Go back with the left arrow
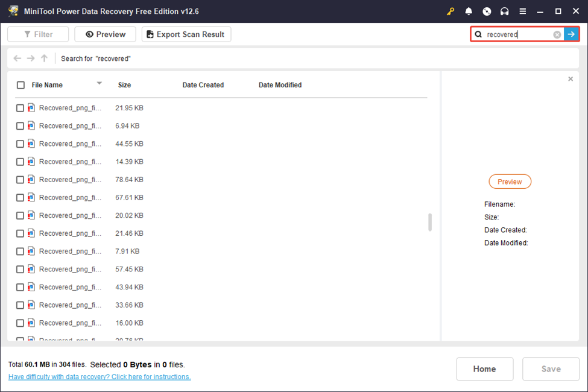This screenshot has width=588, height=392. click(x=17, y=58)
